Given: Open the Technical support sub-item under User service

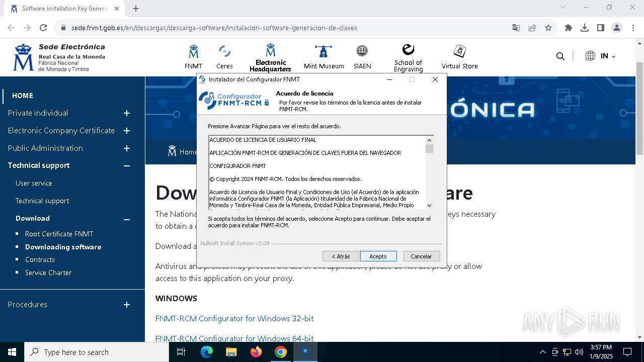Looking at the screenshot, I should (x=42, y=201).
